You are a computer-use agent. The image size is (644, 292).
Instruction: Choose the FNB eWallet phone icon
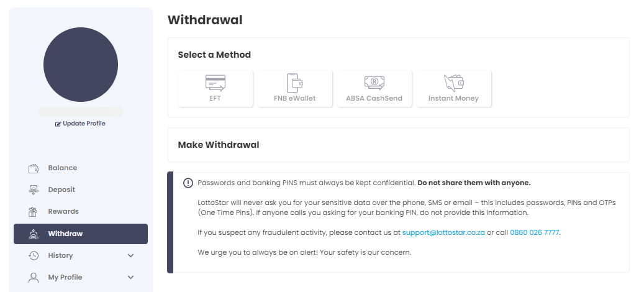pyautogui.click(x=294, y=83)
